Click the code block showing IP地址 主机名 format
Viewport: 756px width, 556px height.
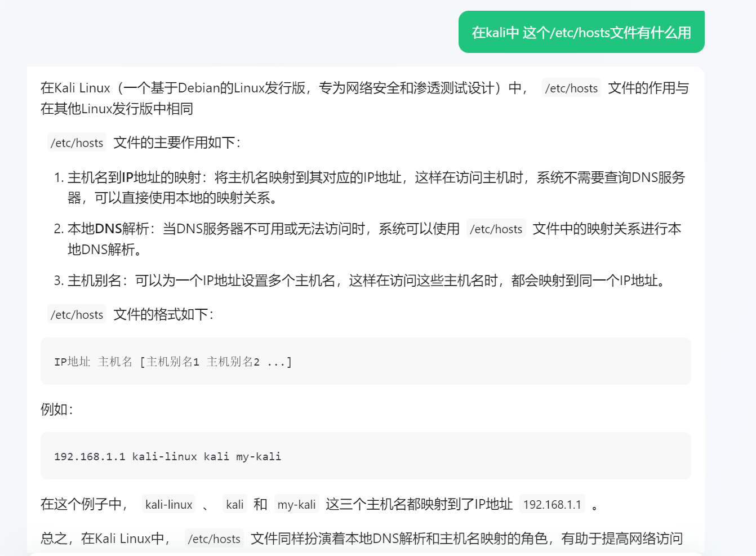point(365,362)
